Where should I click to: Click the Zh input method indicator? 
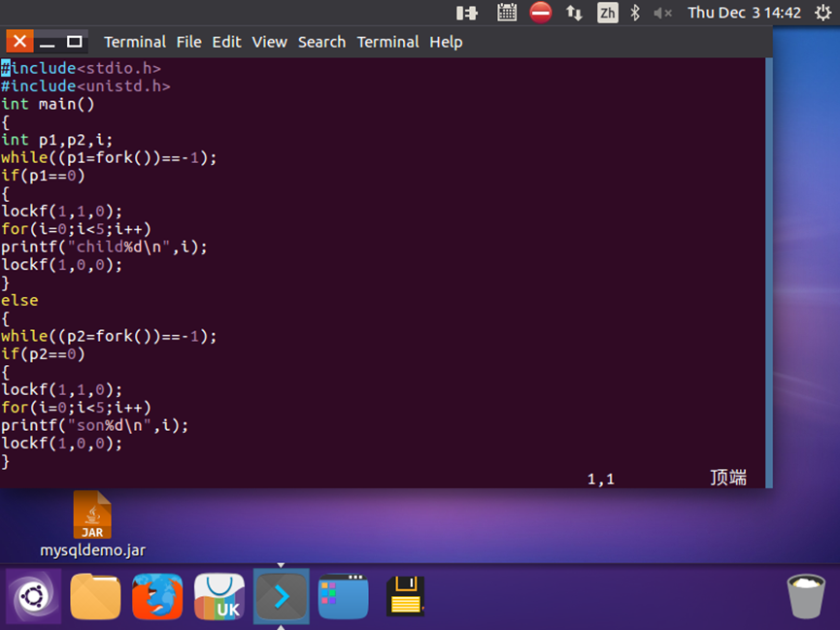coord(608,13)
